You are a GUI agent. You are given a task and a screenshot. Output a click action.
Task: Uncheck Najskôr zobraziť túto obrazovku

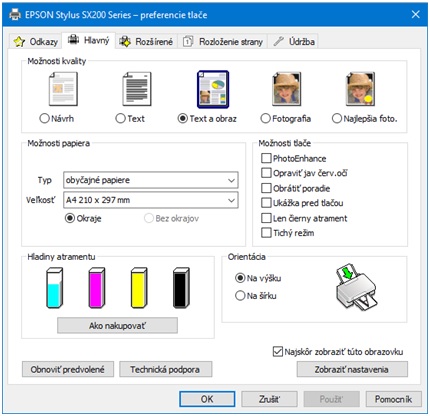point(277,352)
